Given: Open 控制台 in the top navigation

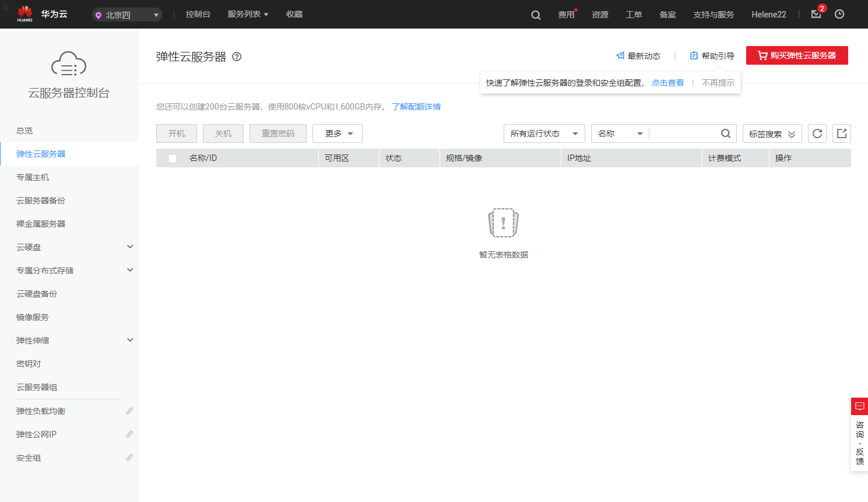Looking at the screenshot, I should click(198, 14).
